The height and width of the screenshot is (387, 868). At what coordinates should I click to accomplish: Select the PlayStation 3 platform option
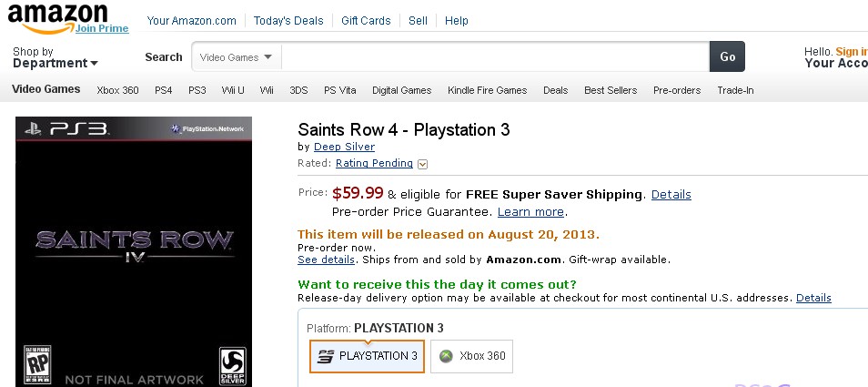point(367,356)
